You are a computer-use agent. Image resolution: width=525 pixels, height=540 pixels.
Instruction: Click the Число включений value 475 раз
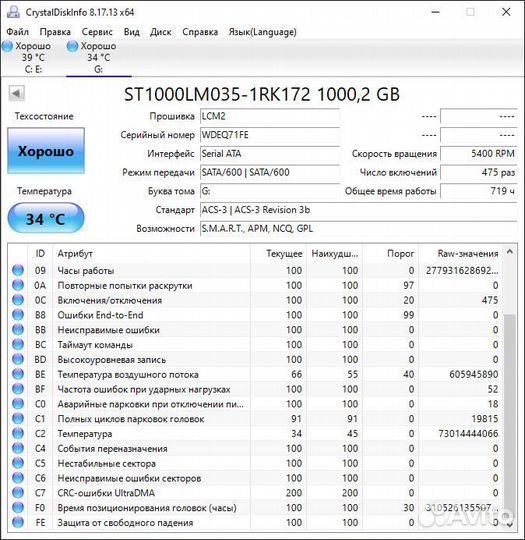(x=479, y=172)
